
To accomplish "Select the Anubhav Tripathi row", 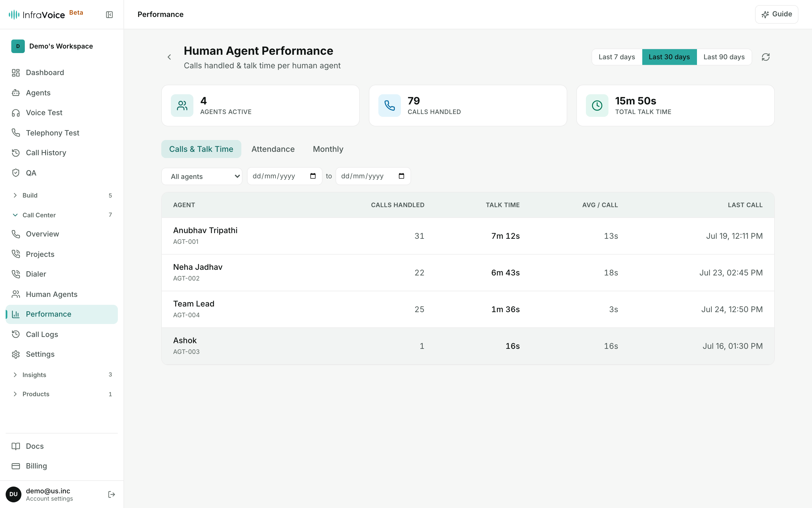I will click(x=468, y=236).
